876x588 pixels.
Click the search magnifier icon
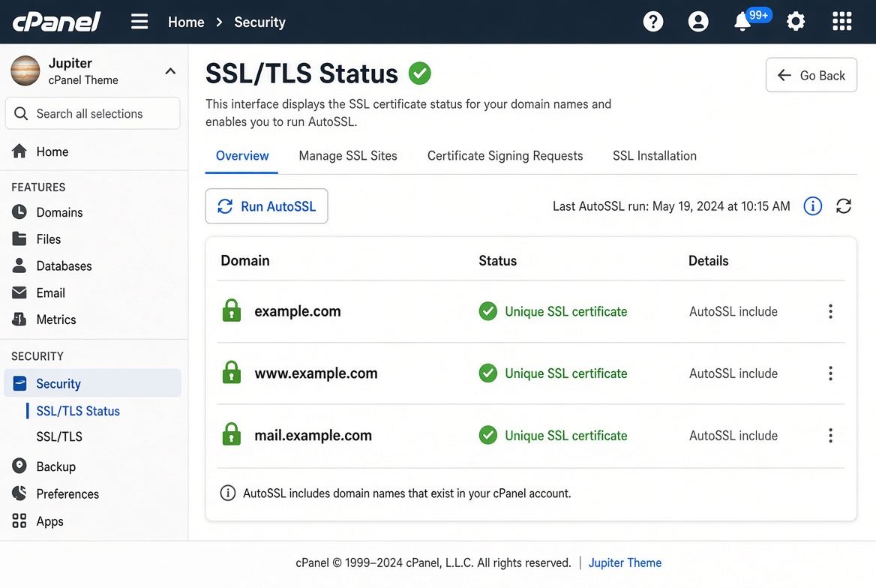tap(21, 113)
